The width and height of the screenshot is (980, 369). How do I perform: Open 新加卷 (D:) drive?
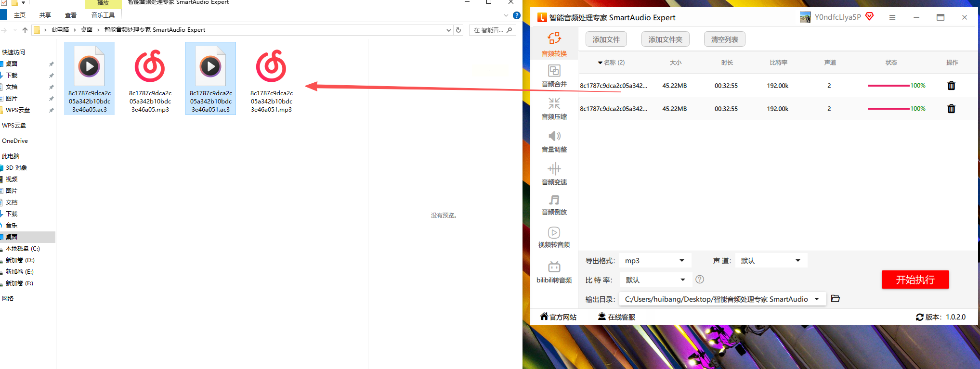[x=20, y=260]
